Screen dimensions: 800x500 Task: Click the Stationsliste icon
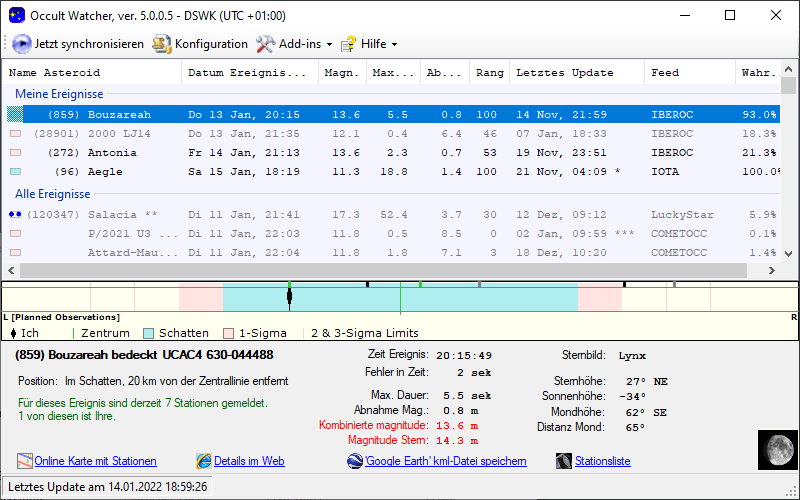(x=566, y=461)
